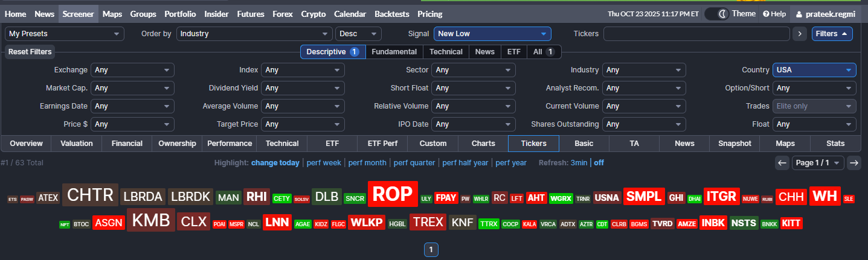The height and width of the screenshot is (260, 868).
Task: Highlight by perf week
Action: tap(324, 163)
